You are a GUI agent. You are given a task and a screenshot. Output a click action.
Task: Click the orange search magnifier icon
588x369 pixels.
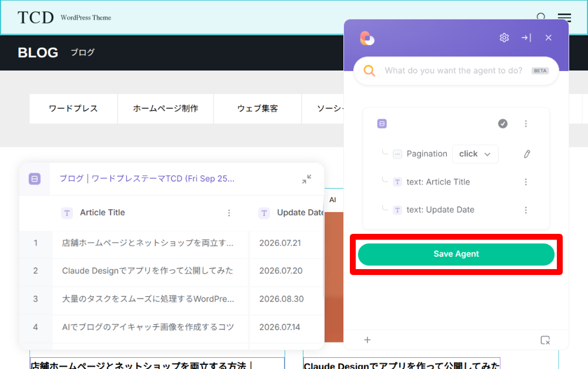(x=369, y=71)
